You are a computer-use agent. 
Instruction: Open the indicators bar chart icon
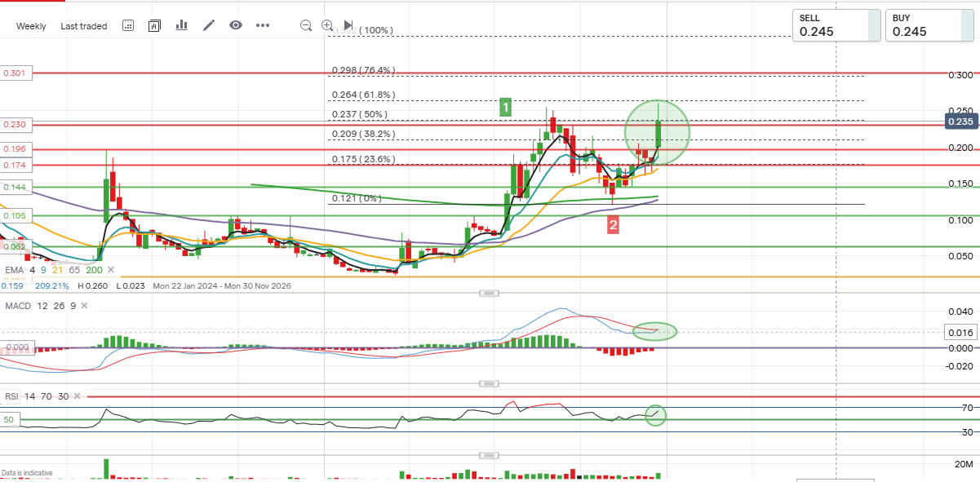pyautogui.click(x=181, y=25)
